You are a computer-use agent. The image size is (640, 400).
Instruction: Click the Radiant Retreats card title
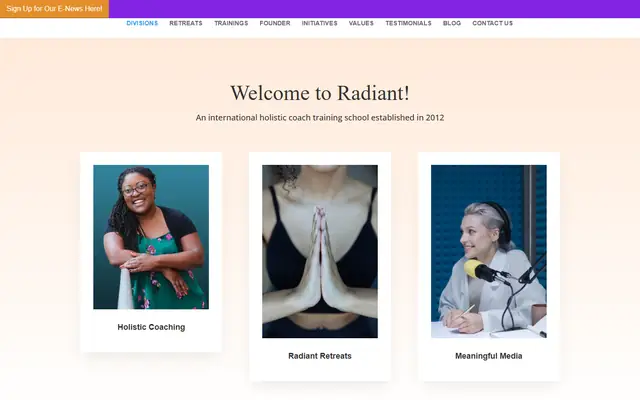[x=320, y=356]
